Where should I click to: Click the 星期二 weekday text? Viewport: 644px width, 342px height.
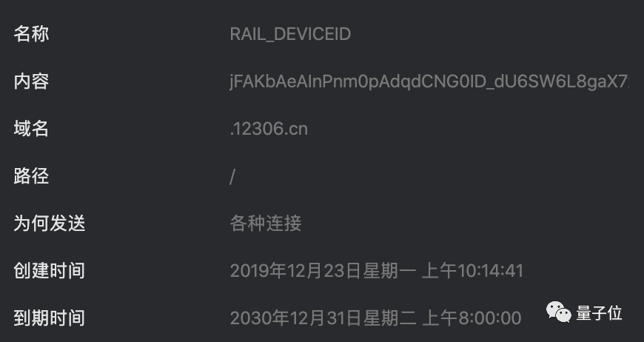pyautogui.click(x=390, y=318)
